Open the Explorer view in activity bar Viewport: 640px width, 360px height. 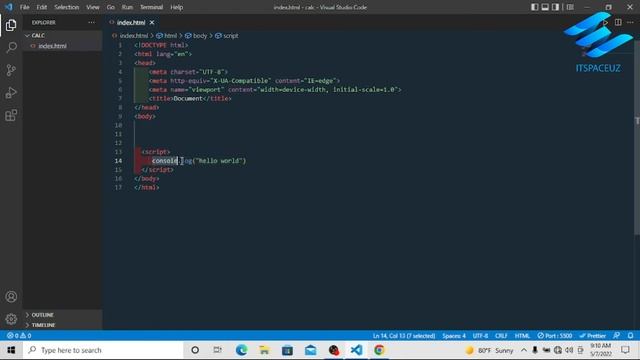tap(11, 25)
